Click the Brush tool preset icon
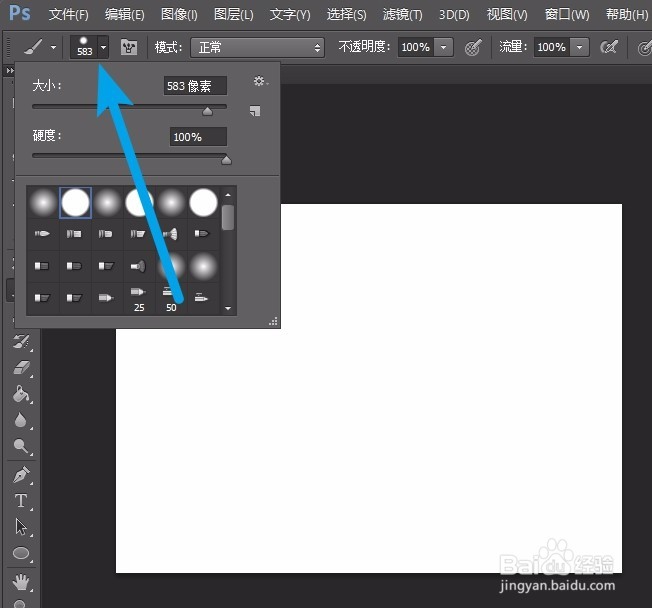This screenshot has width=652, height=608. point(33,47)
